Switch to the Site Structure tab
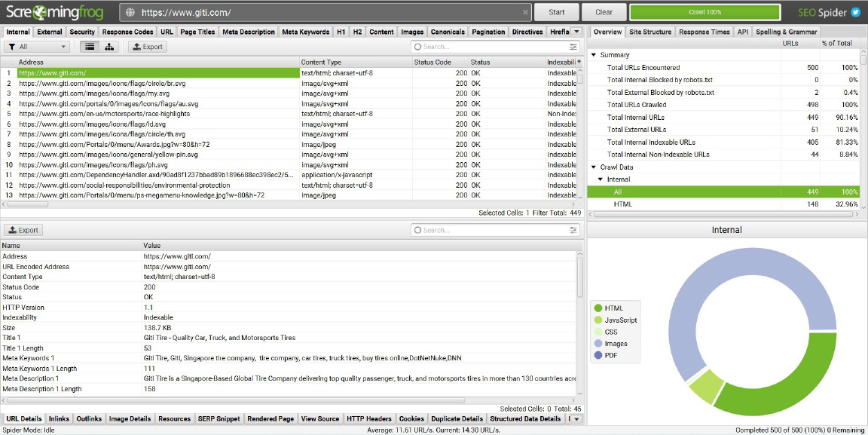The height and width of the screenshot is (435, 868). click(x=650, y=32)
